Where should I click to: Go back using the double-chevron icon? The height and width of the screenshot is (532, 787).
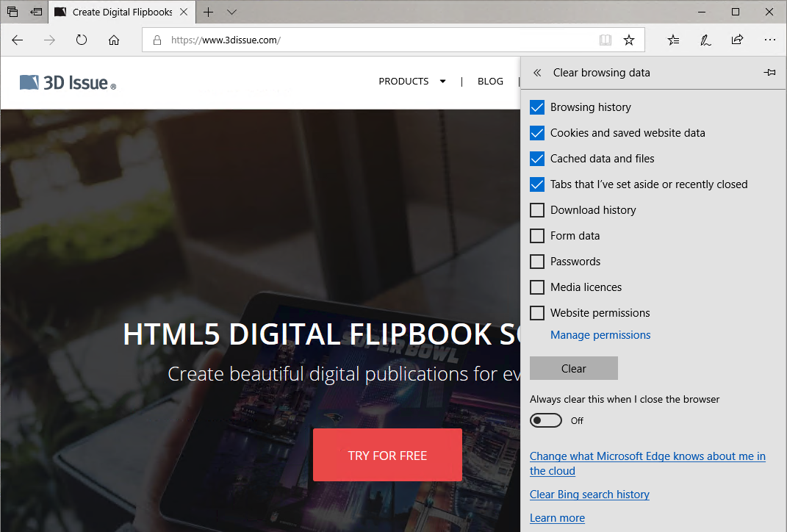pyautogui.click(x=537, y=73)
